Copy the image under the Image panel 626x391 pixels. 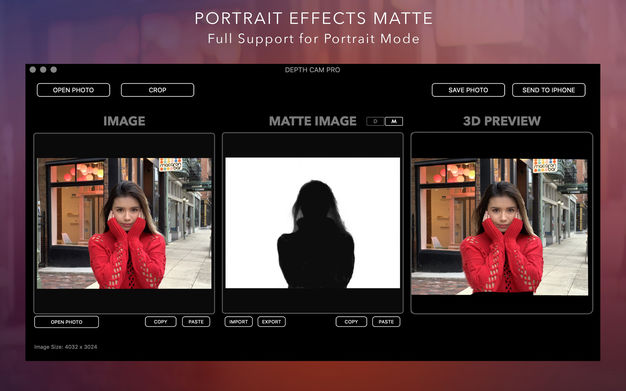(x=160, y=322)
